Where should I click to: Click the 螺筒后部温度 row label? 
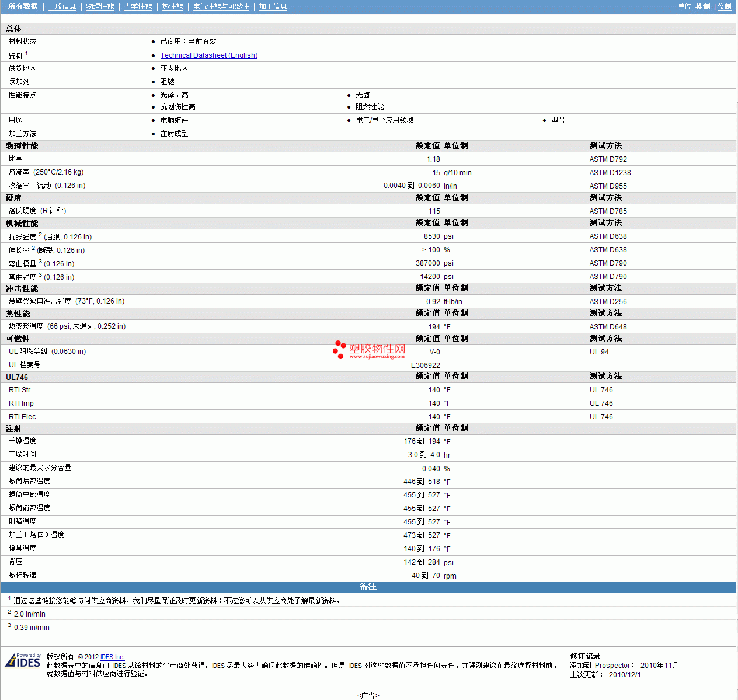[29, 481]
